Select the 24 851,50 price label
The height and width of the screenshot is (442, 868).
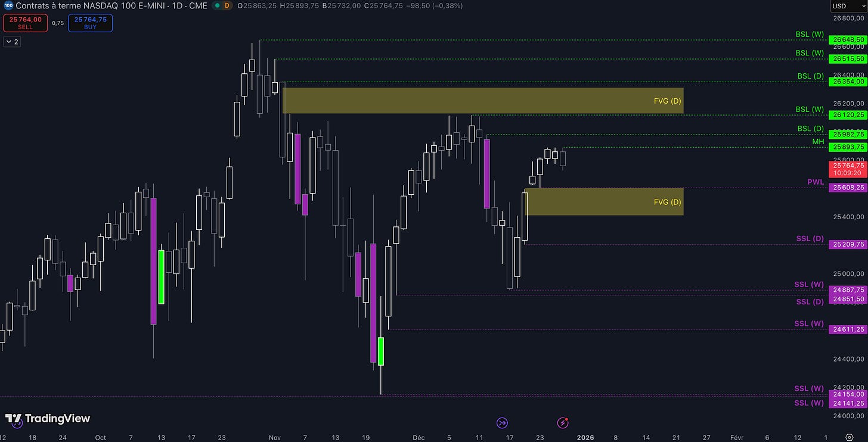(848, 299)
